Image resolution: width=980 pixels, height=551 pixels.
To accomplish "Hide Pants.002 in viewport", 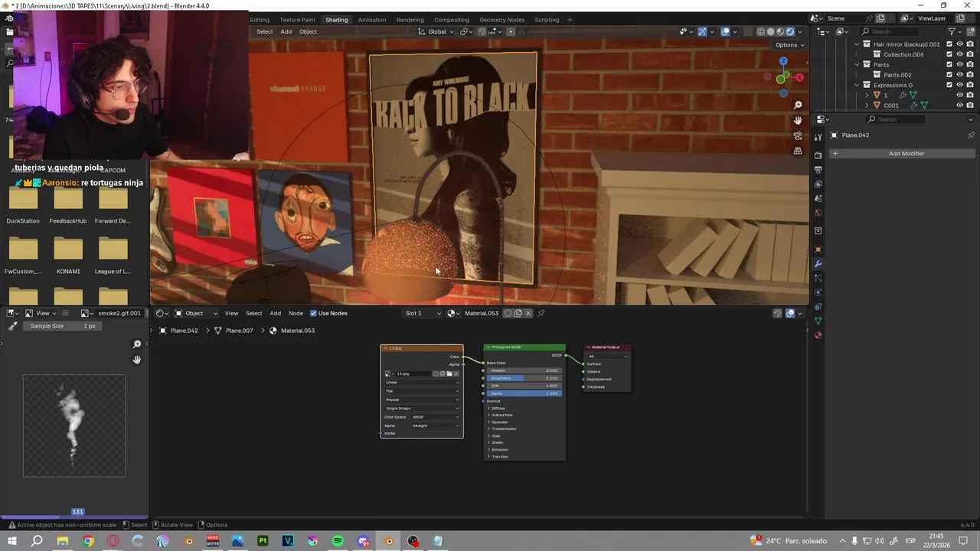I will click(x=959, y=75).
